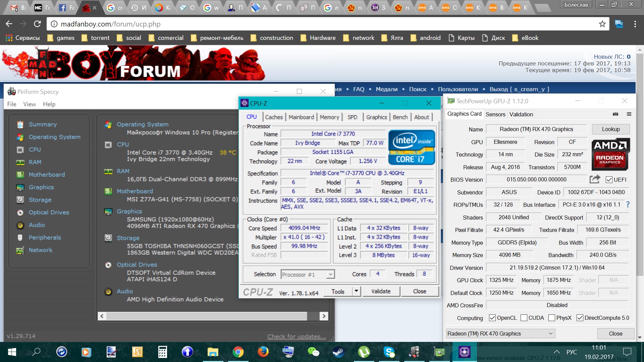This screenshot has width=644, height=362.
Task: Open the Sensors tab in GPU-Z
Action: pyautogui.click(x=495, y=114)
